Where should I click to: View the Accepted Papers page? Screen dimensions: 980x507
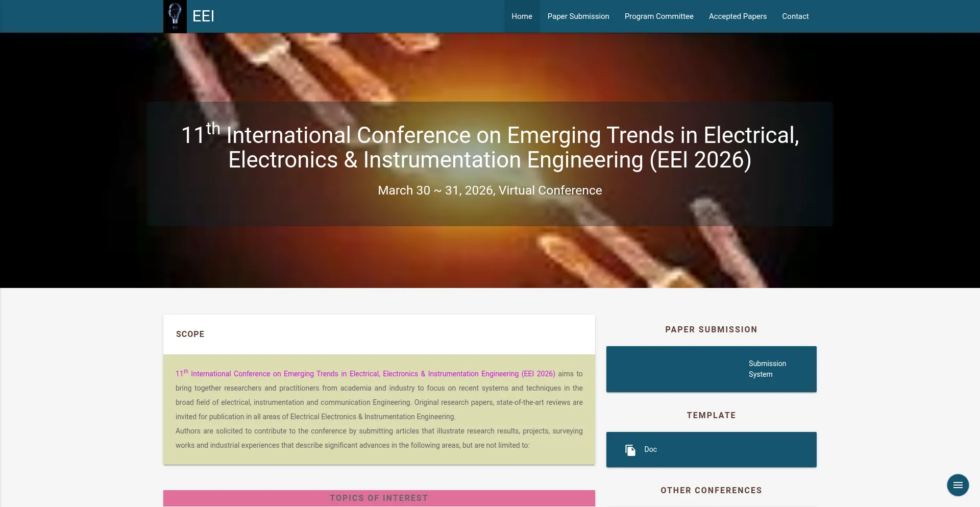pyautogui.click(x=737, y=16)
